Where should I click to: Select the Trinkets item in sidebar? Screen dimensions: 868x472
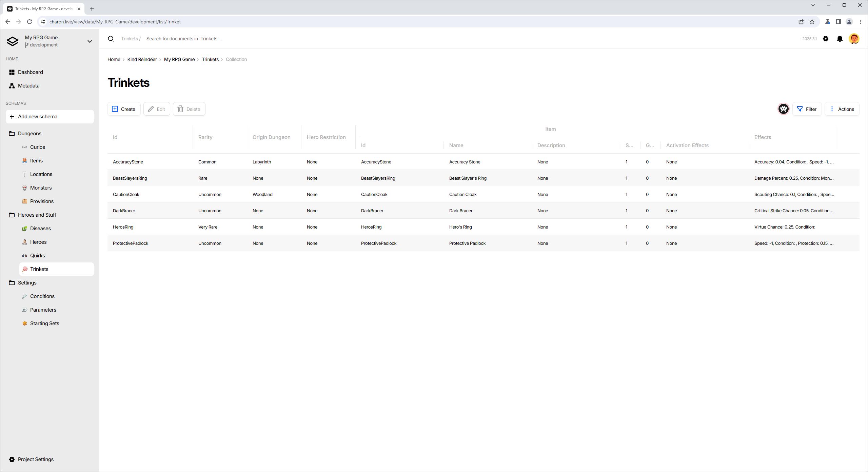(39, 269)
